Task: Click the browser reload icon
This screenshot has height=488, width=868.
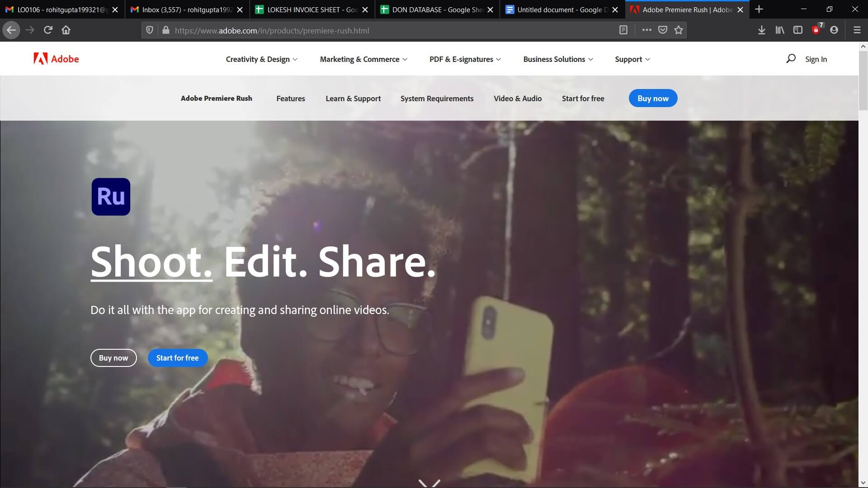Action: [x=48, y=30]
